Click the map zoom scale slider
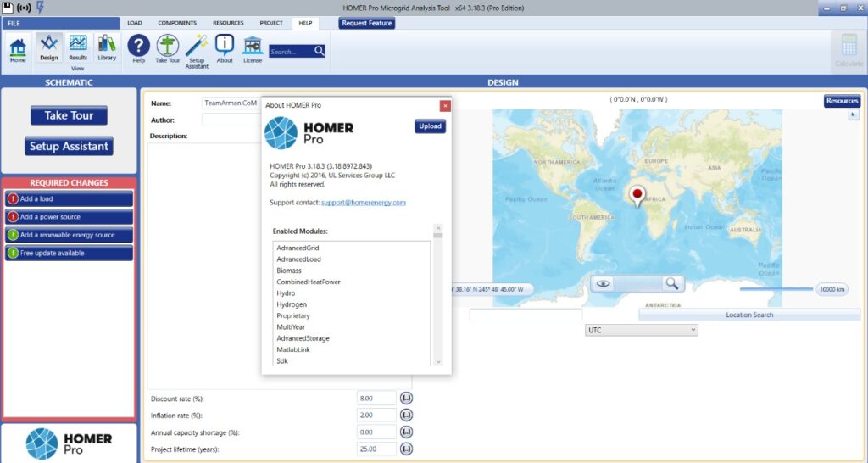 tap(776, 289)
